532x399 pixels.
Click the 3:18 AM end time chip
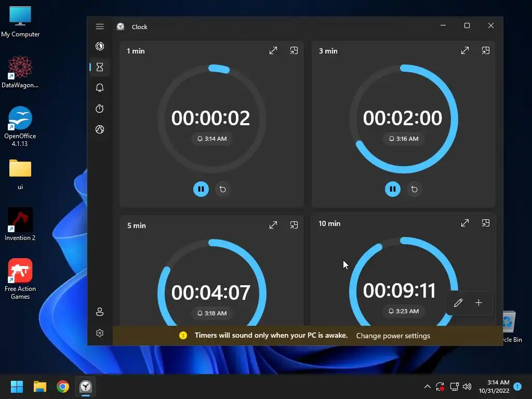(x=212, y=313)
